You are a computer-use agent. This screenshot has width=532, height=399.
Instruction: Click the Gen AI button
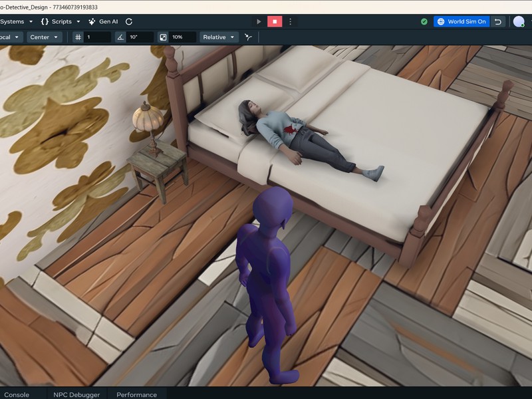point(103,22)
